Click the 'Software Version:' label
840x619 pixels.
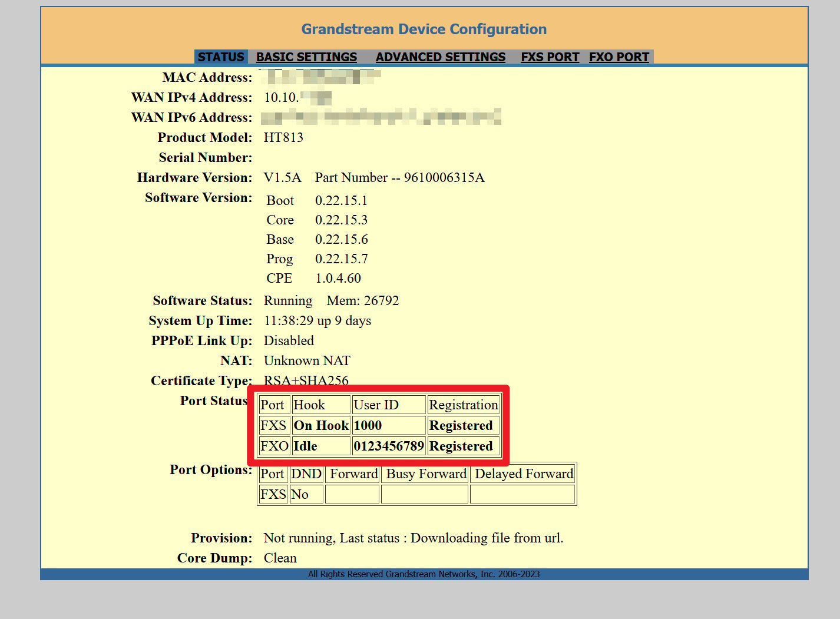coord(199,198)
